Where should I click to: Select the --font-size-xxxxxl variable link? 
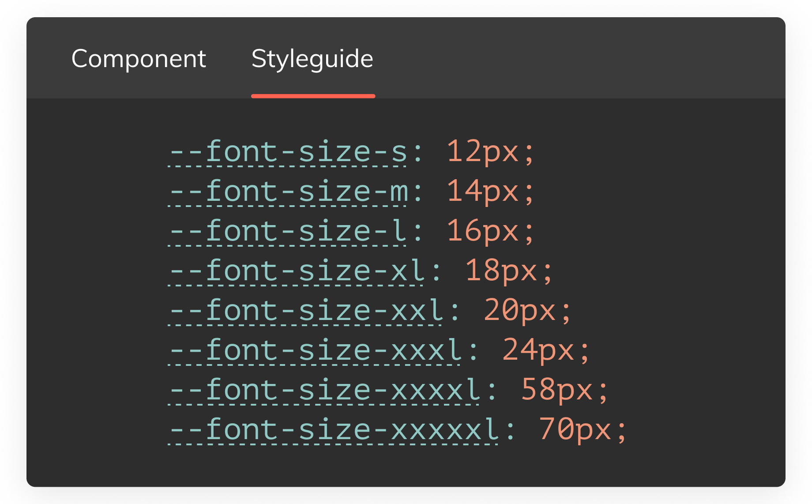[x=334, y=430]
